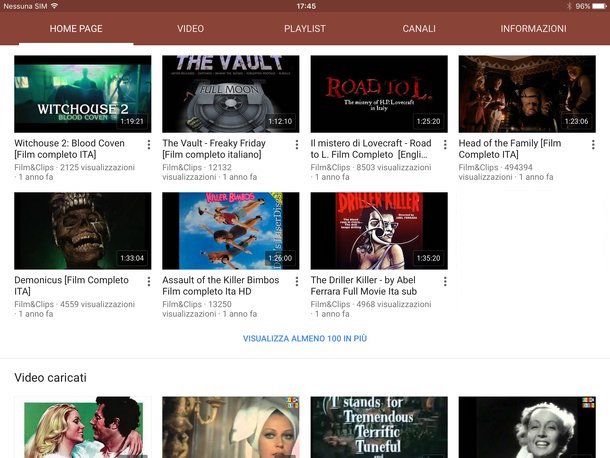
Task: Open options menu for Head of the Family
Action: click(593, 145)
